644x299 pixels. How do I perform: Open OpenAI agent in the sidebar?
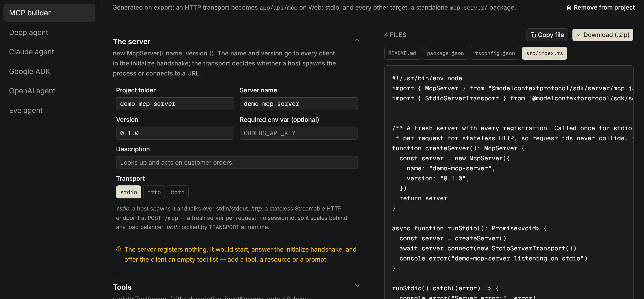32,91
